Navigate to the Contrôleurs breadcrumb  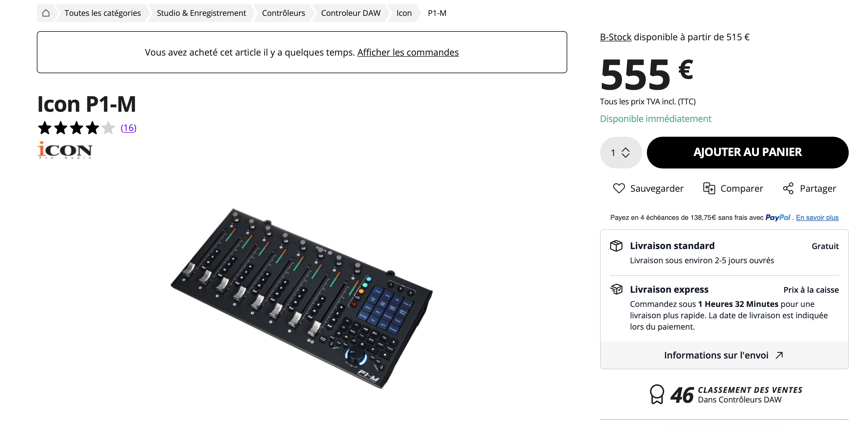(x=283, y=13)
